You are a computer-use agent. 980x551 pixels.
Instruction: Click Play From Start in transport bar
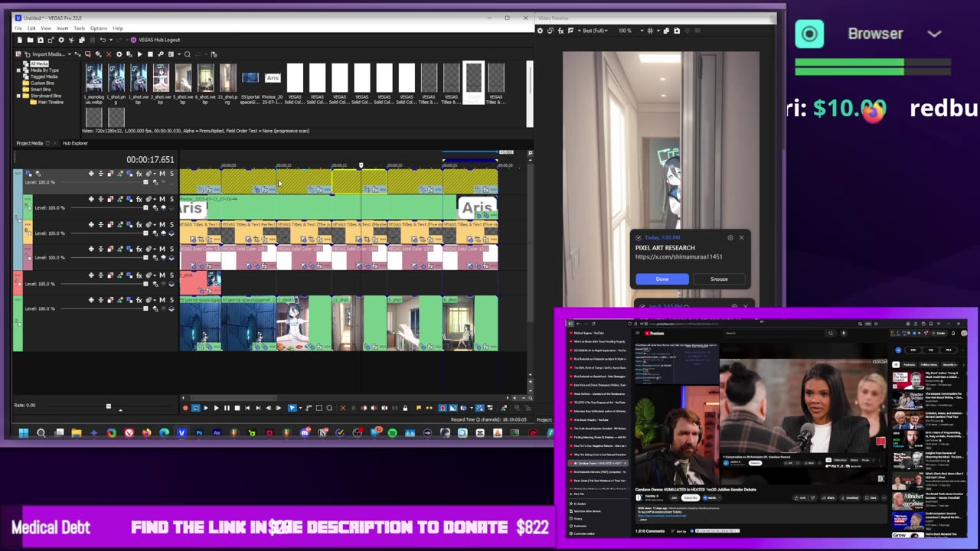coord(206,408)
